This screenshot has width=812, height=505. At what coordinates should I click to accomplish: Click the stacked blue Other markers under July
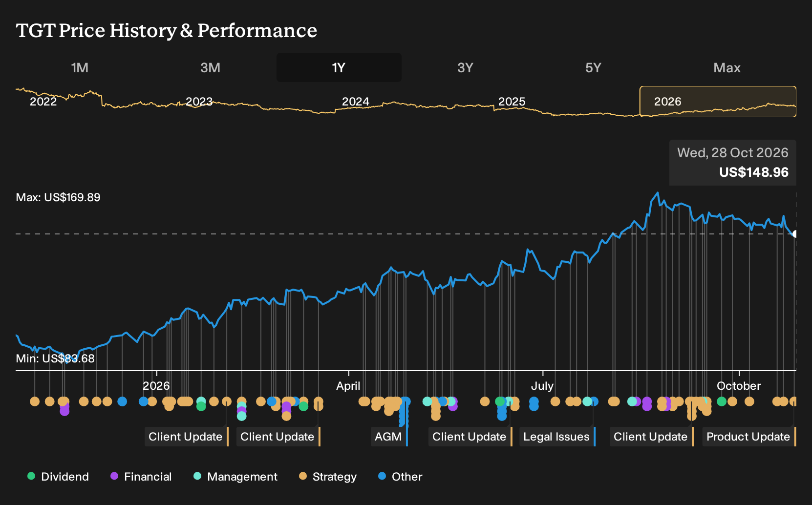(x=534, y=404)
